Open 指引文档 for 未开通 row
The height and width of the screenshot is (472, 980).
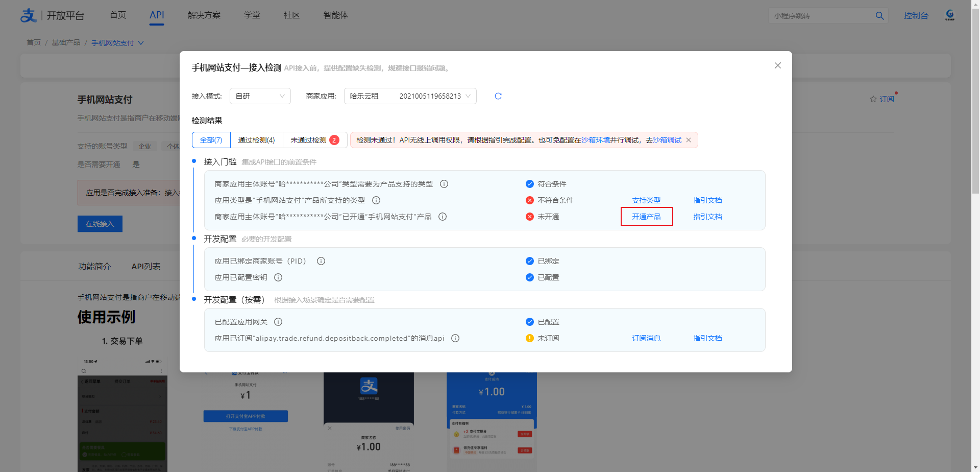[x=707, y=217]
